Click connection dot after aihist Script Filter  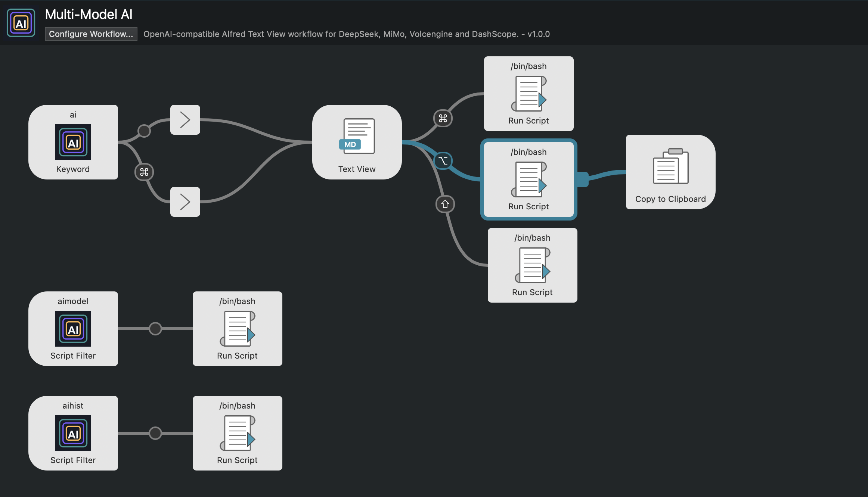155,433
